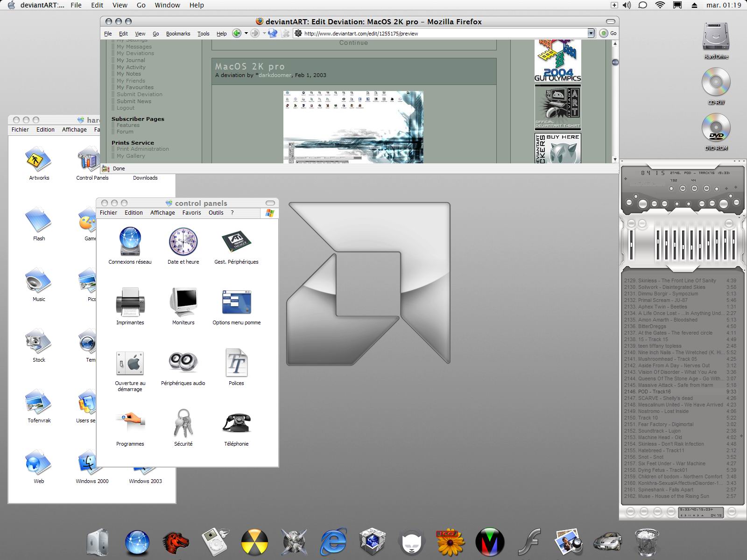Open the iPod icon in the dock
This screenshot has width=747, height=560.
point(215,541)
